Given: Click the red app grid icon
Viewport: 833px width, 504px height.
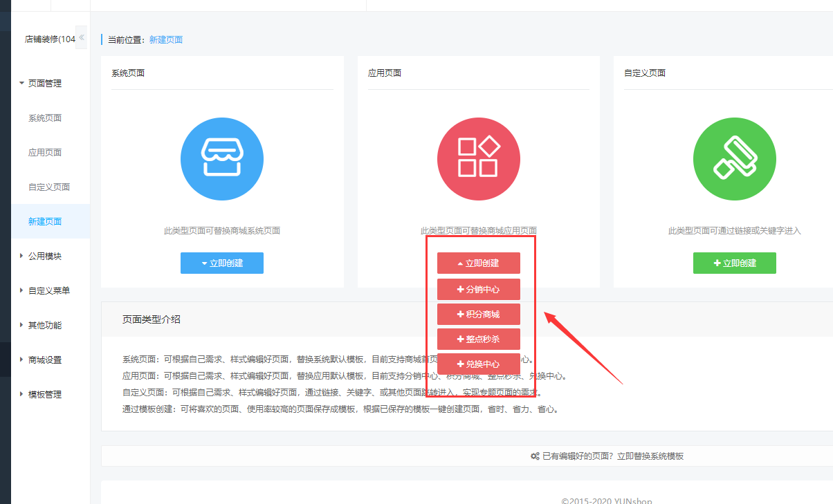Looking at the screenshot, I should click(478, 159).
